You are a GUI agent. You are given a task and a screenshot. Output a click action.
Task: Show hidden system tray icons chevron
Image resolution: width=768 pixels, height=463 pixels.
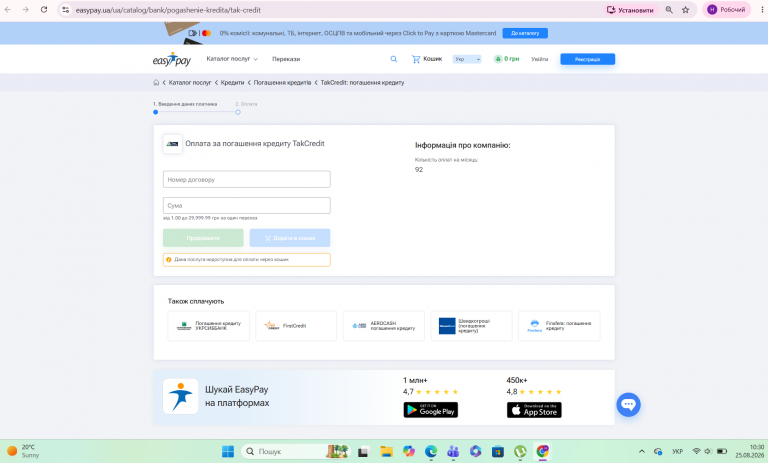642,451
